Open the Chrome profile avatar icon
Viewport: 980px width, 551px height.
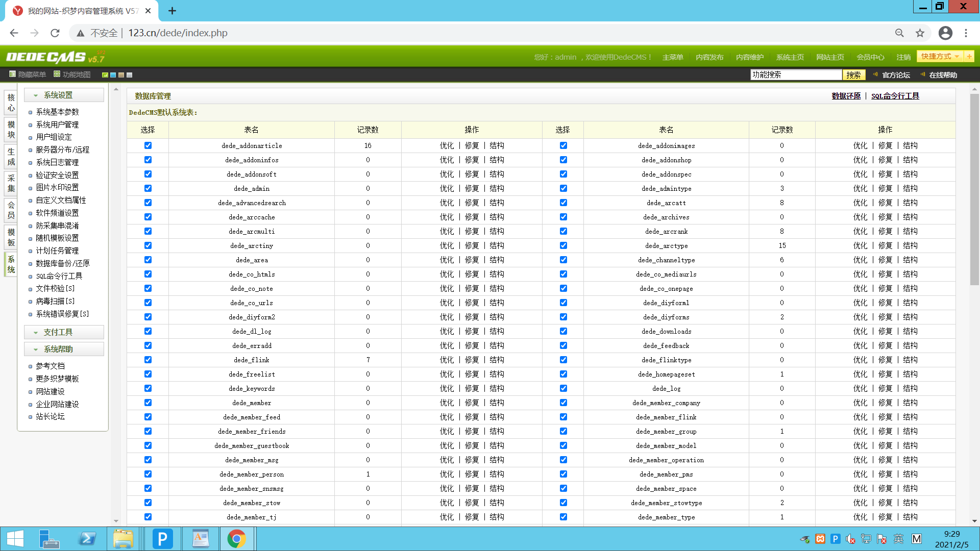point(945,33)
